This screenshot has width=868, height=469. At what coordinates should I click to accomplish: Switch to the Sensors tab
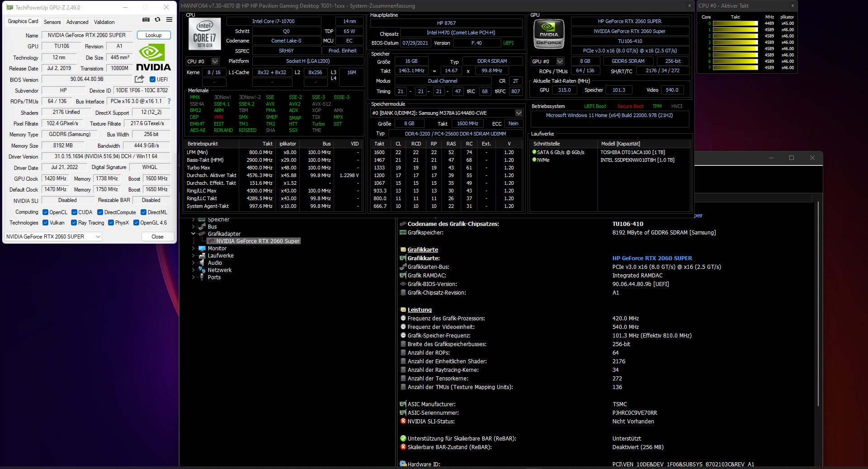click(x=52, y=22)
